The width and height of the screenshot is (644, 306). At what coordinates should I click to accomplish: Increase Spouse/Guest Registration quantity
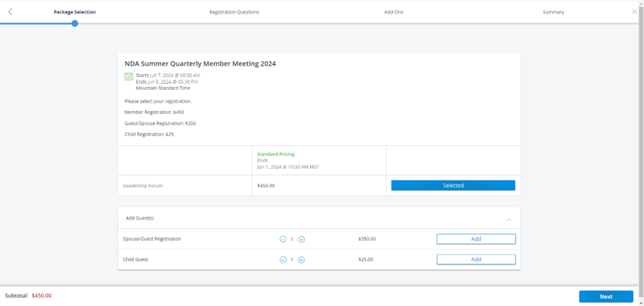(x=301, y=239)
